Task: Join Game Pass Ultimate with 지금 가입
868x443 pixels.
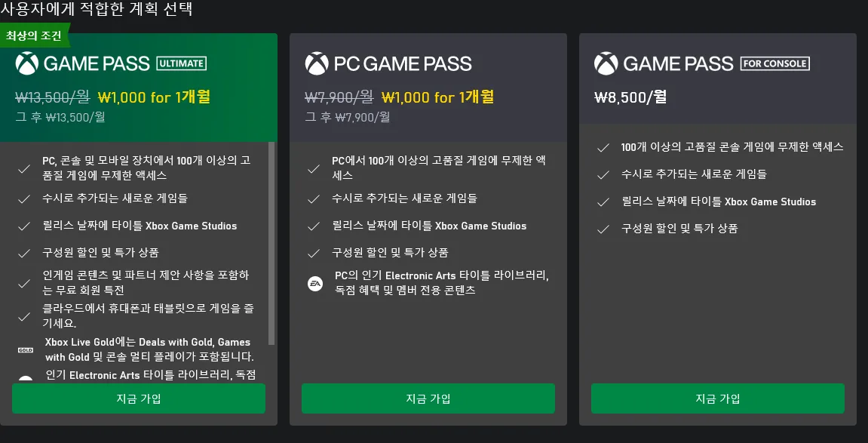Action: point(139,398)
